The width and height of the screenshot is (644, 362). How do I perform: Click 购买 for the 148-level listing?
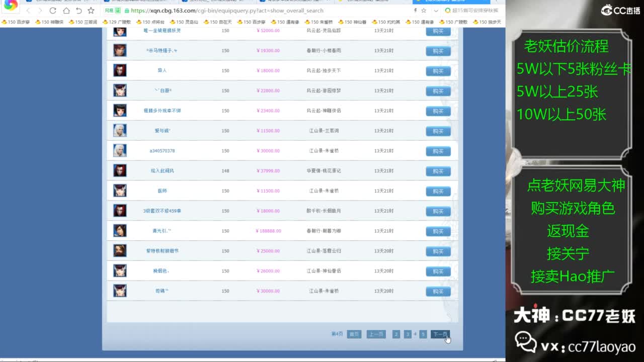coord(438,171)
